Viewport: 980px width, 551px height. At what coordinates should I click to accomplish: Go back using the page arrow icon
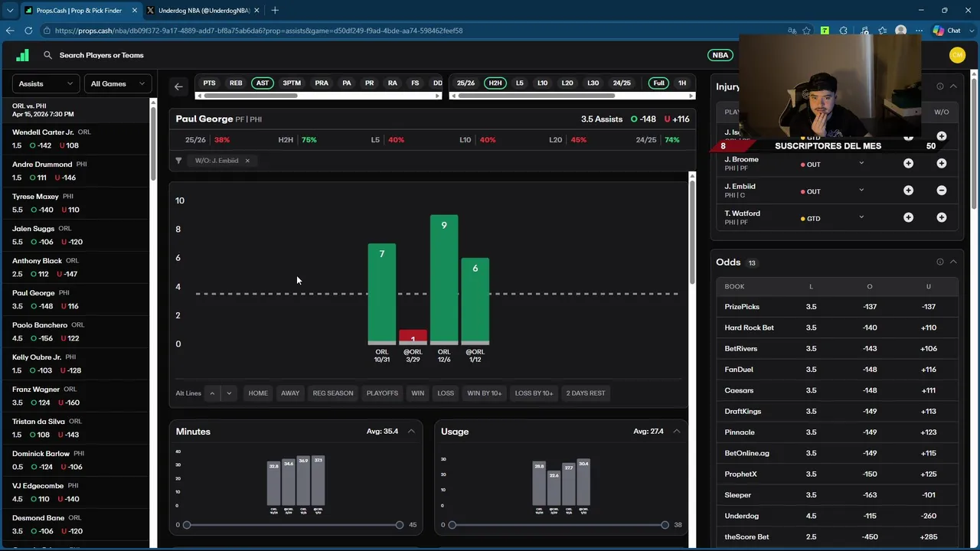click(x=178, y=86)
